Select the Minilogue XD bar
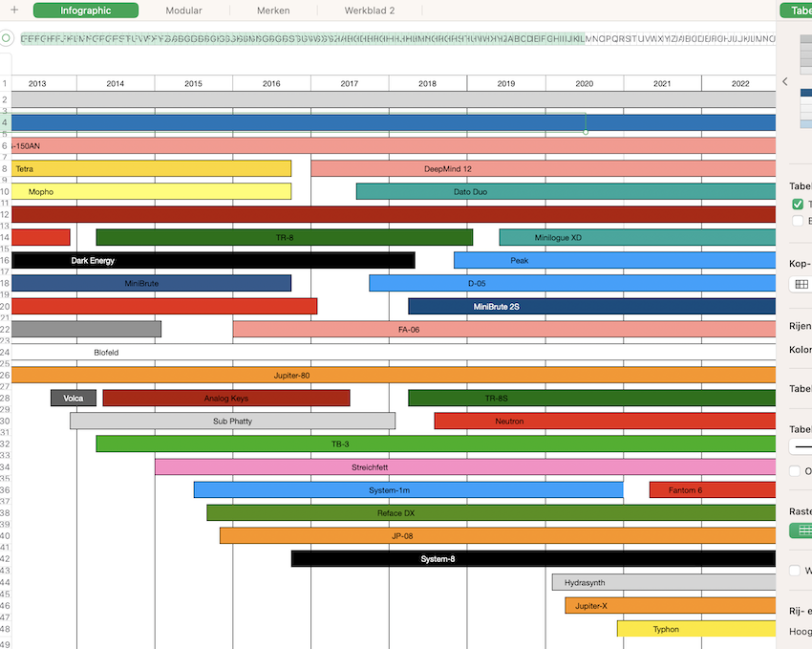812x649 pixels. click(x=637, y=238)
